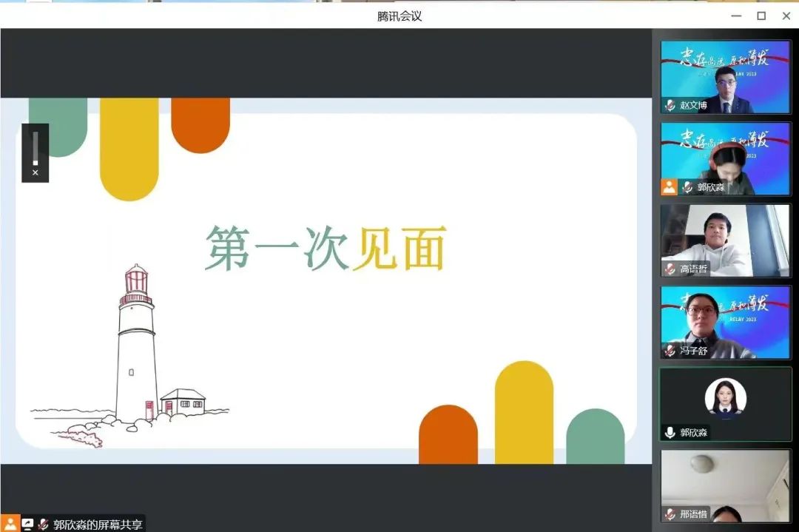The height and width of the screenshot is (532, 799).
Task: Click the 第一次见面 title on the shared slide
Action: coord(326,249)
